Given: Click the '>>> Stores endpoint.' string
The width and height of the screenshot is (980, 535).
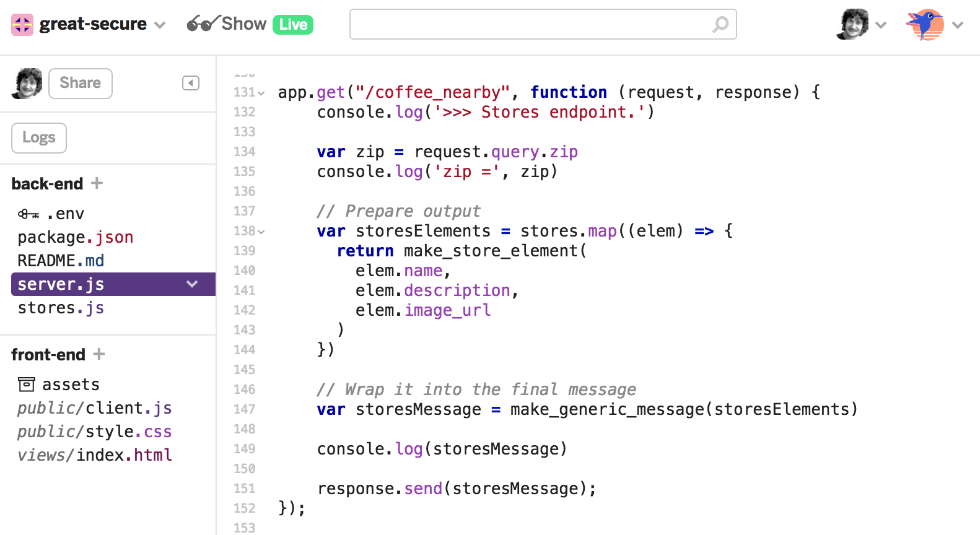Looking at the screenshot, I should (540, 112).
